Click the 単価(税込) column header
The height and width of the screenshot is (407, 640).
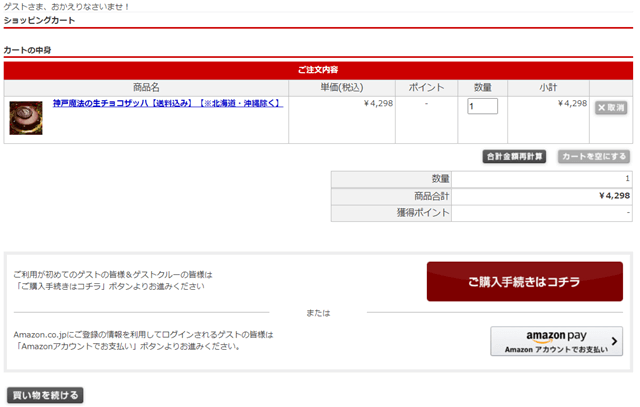point(342,87)
